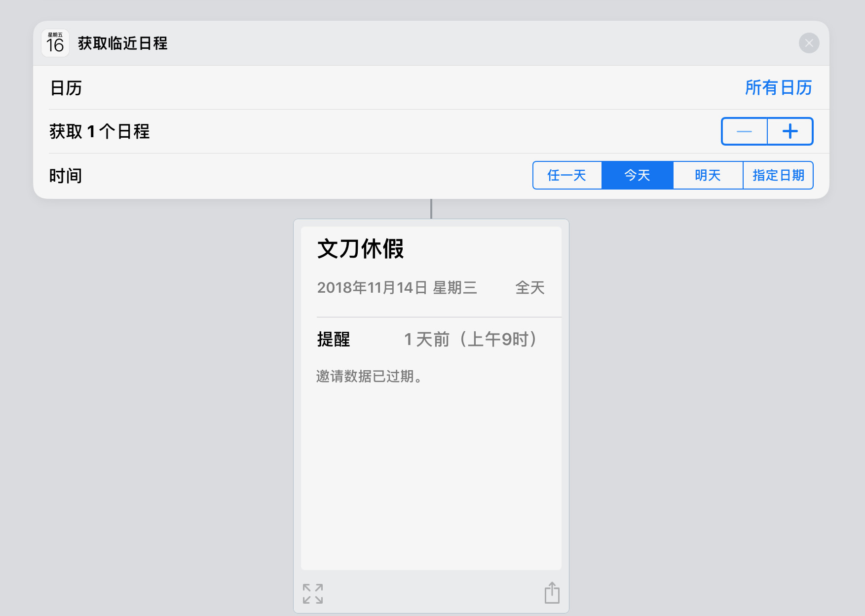Screen dimensions: 865x616
Task: Increase event count with plus button
Action: point(790,131)
